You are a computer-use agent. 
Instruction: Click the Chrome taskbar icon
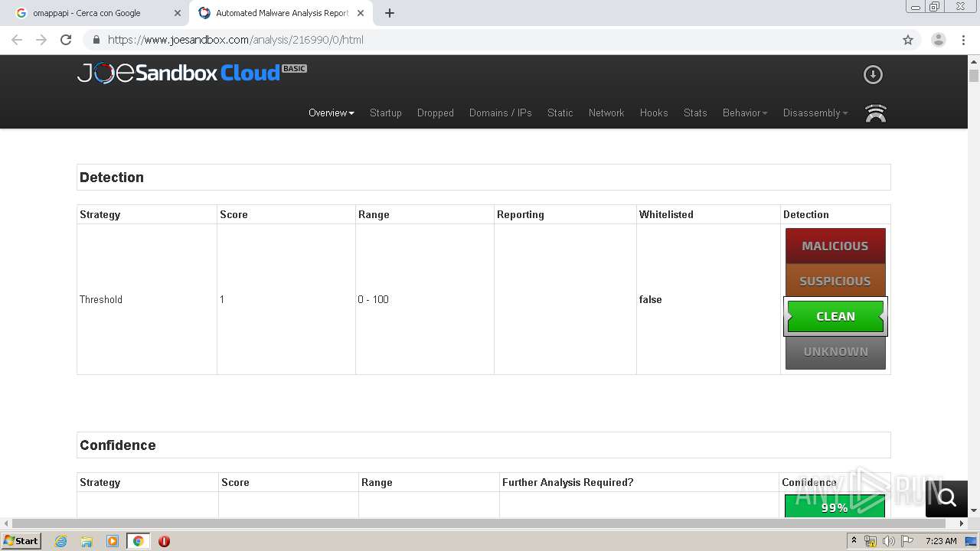(138, 541)
